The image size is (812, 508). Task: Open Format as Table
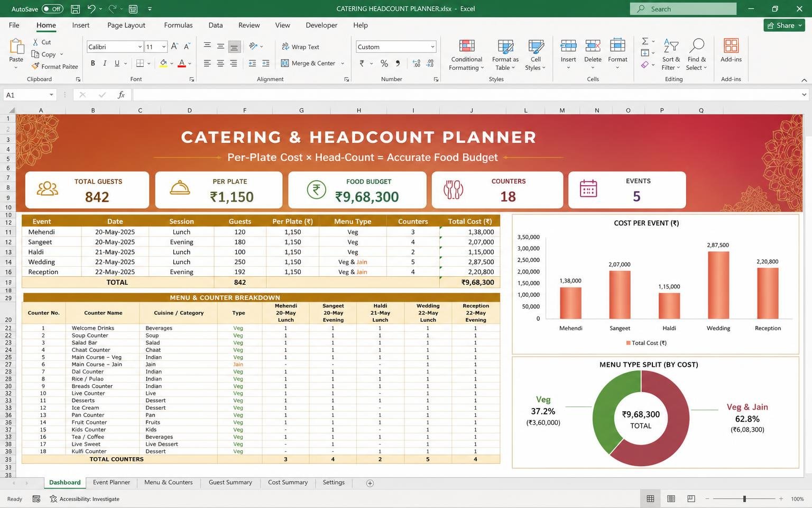tap(505, 55)
